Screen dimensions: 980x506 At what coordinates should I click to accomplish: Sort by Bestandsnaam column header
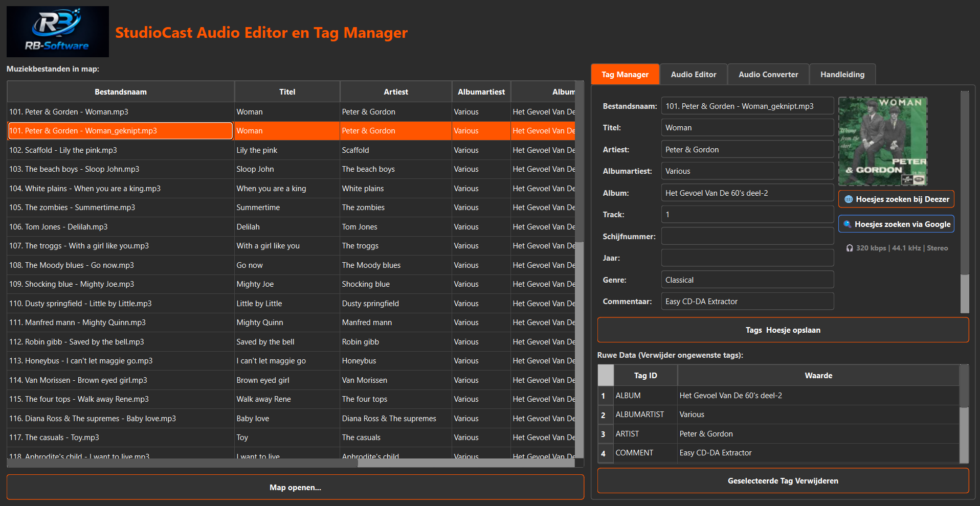pos(121,92)
